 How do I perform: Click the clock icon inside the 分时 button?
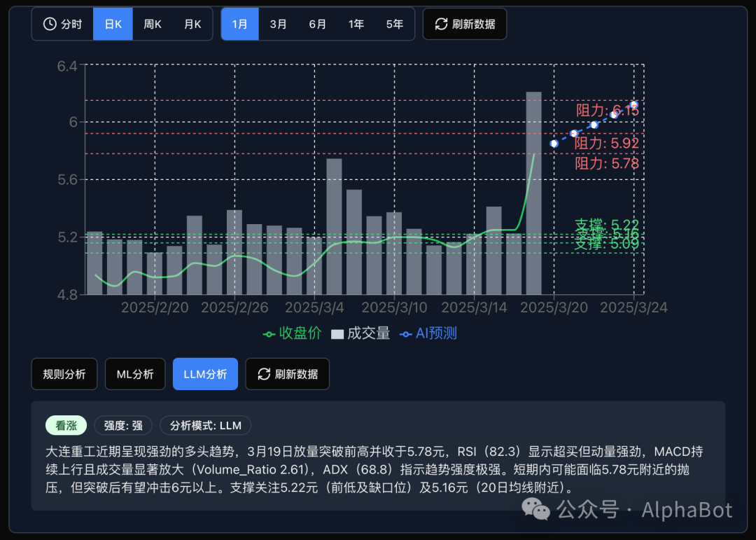(49, 23)
